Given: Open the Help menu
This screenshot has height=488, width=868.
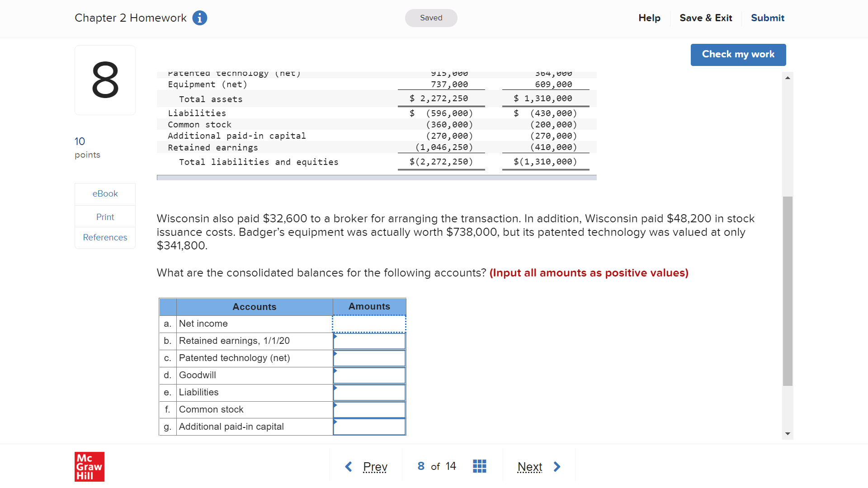Looking at the screenshot, I should (x=649, y=18).
